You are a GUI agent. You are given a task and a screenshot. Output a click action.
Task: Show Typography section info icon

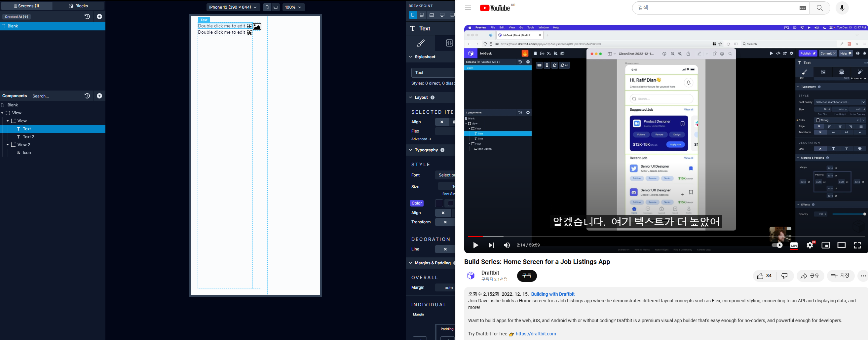tap(442, 150)
